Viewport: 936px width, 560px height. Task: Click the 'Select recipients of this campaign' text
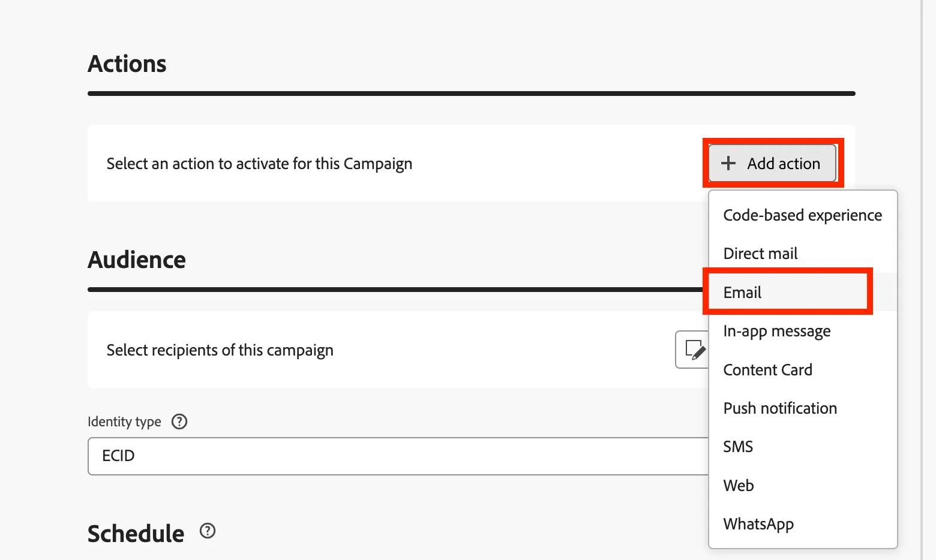coord(220,350)
